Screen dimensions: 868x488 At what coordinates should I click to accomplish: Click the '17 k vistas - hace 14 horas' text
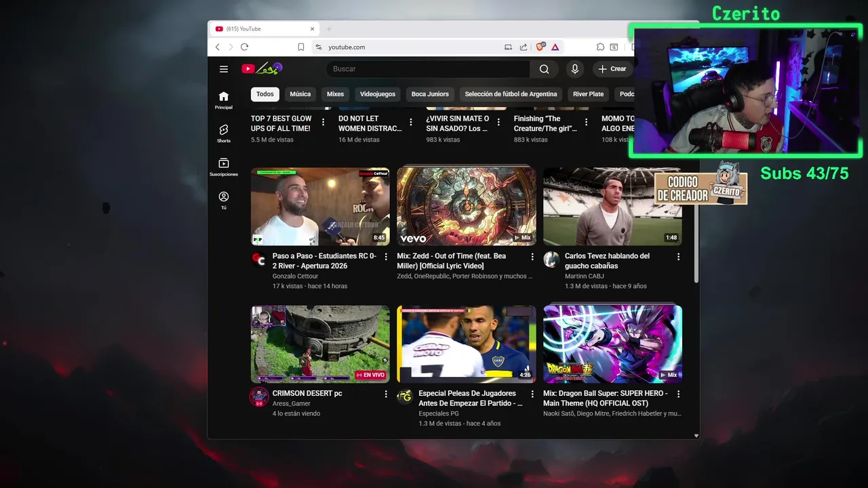click(310, 286)
